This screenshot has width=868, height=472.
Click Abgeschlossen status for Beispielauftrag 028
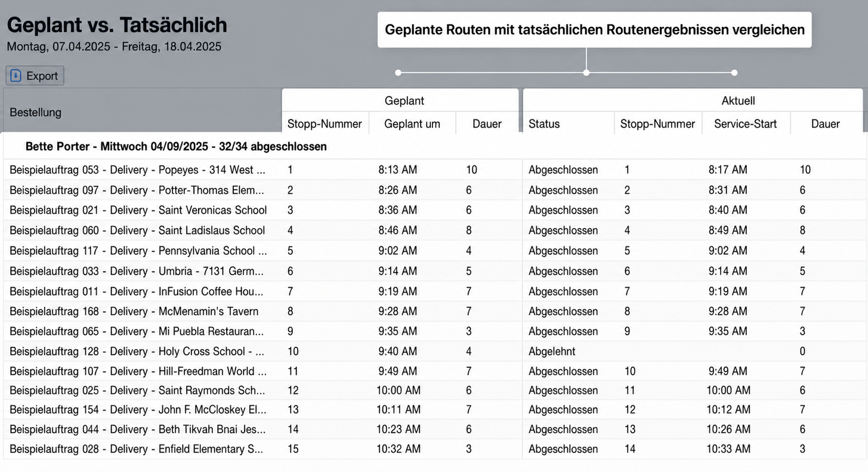(x=563, y=449)
